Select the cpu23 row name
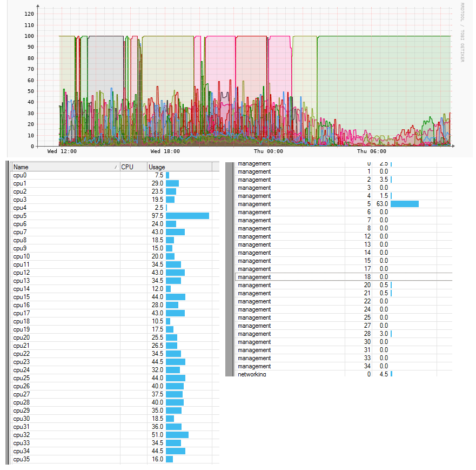 (x=22, y=362)
